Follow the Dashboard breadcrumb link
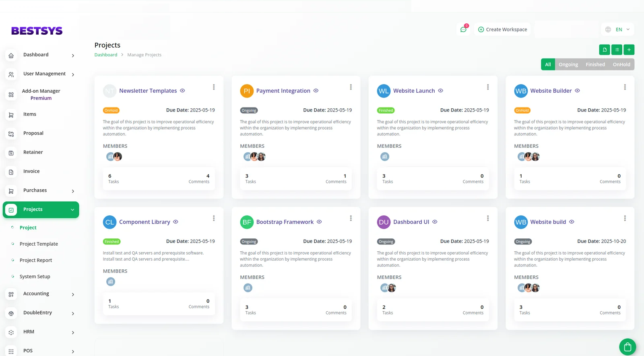This screenshot has height=356, width=644. (x=106, y=55)
